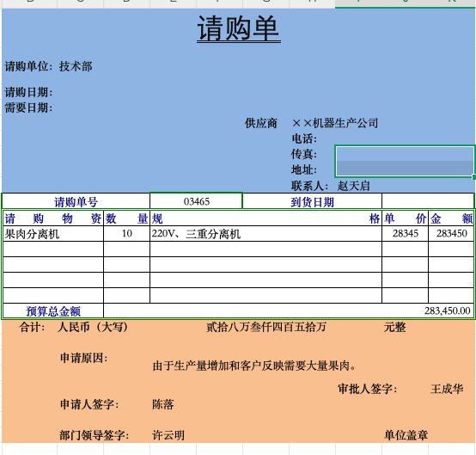This screenshot has width=476, height=455.
Task: Click the 请购单位 技术部 cell
Action: pos(49,66)
